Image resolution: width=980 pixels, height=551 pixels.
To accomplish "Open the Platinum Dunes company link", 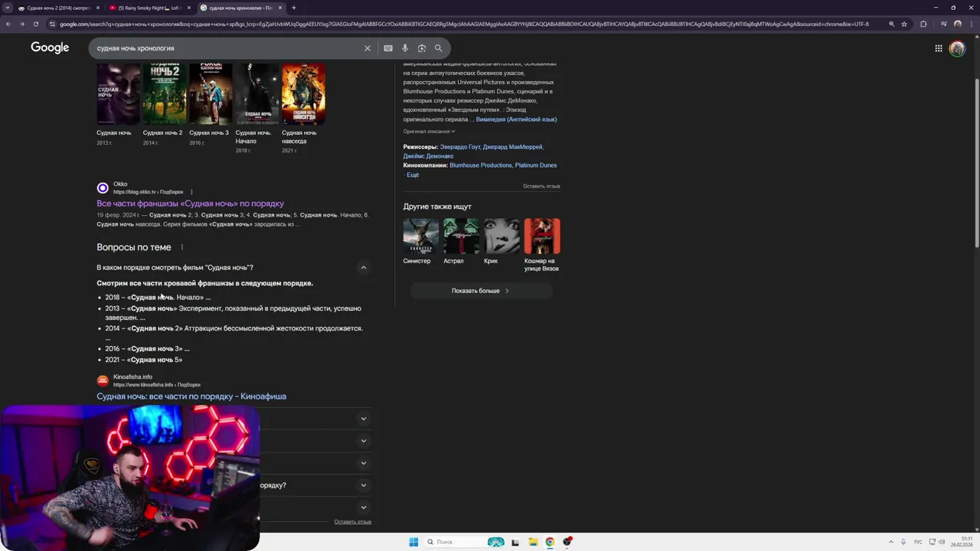I will (x=536, y=165).
